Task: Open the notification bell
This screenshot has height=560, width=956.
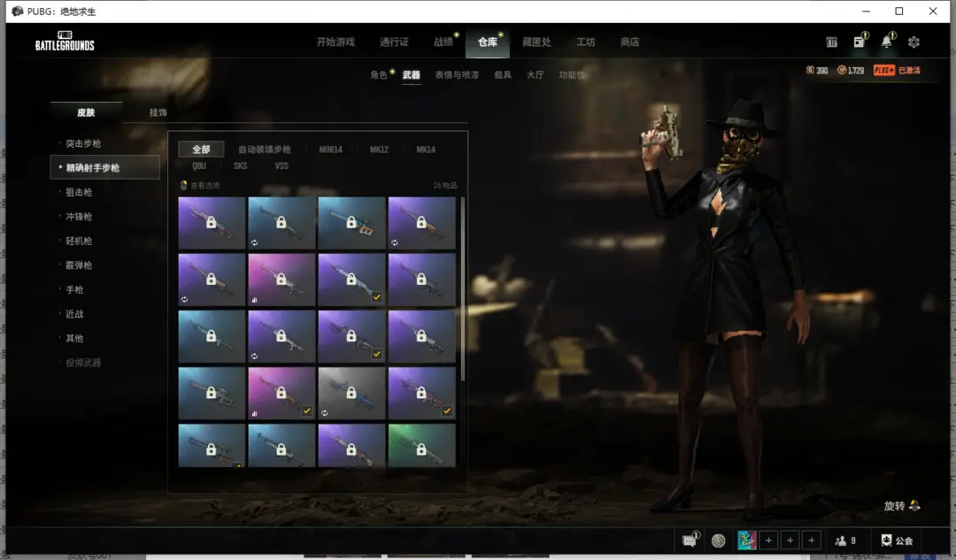Action: (887, 41)
